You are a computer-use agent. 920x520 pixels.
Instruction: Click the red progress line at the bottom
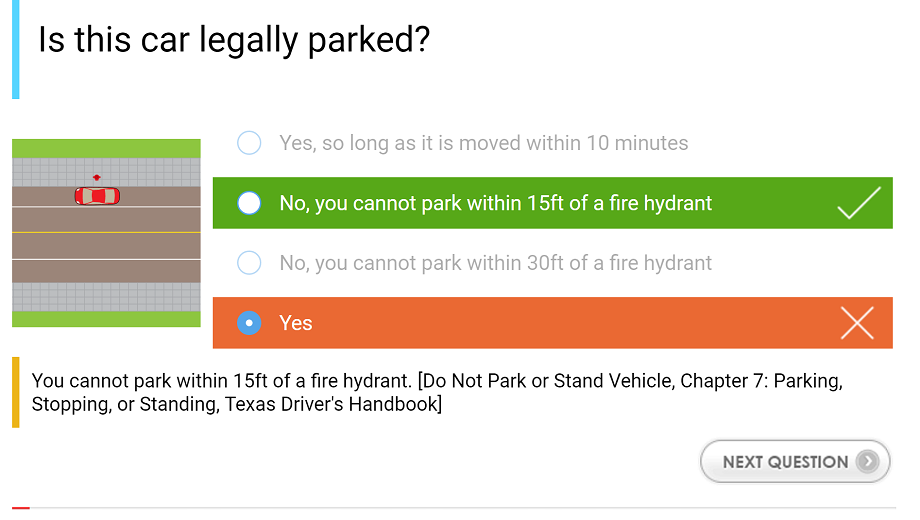tap(20, 508)
